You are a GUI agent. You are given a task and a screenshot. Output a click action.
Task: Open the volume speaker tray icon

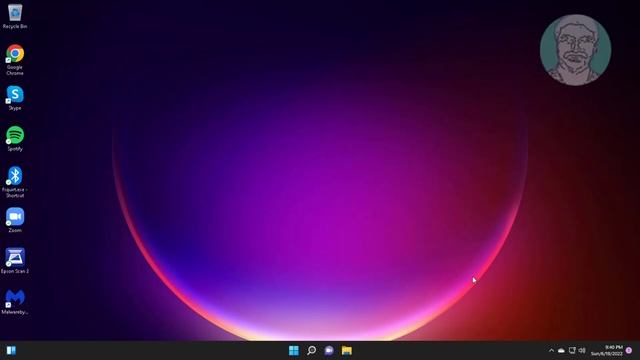[x=582, y=351]
